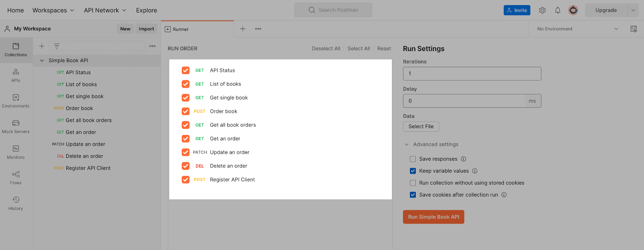
Task: Open the Monitors sidebar panel
Action: 16,152
